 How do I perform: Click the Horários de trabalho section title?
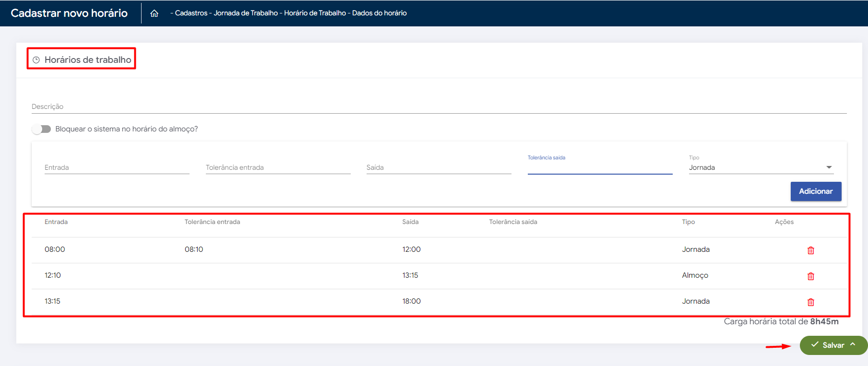(x=88, y=60)
